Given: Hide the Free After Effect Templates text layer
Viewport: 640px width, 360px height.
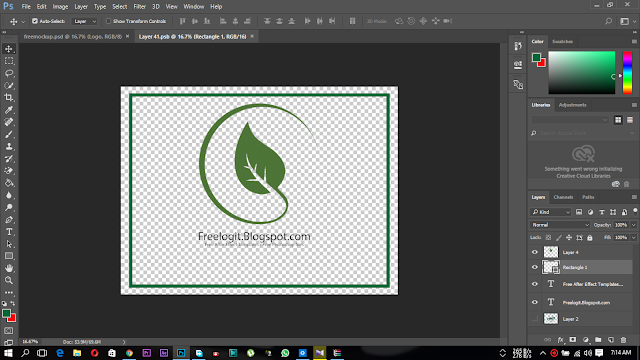Looking at the screenshot, I should (x=535, y=284).
